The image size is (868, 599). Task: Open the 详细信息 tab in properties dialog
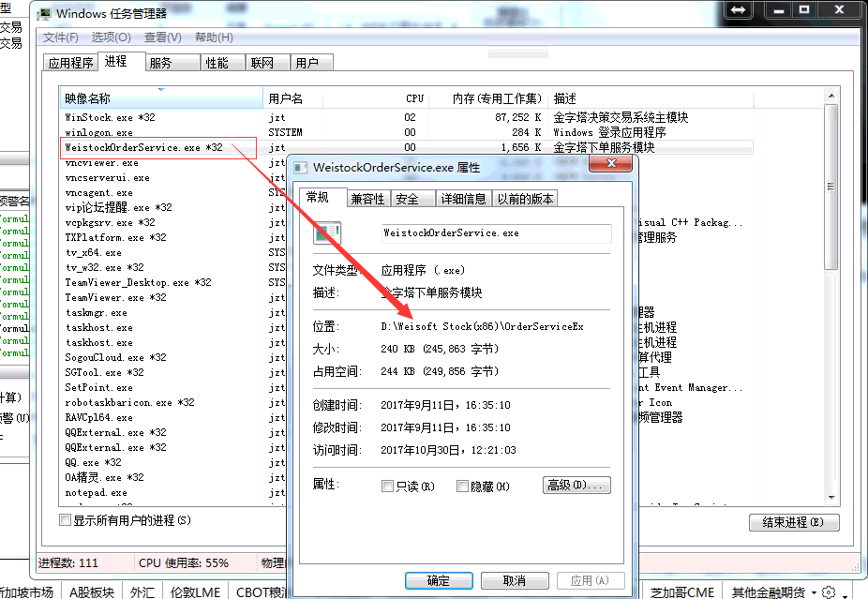463,199
